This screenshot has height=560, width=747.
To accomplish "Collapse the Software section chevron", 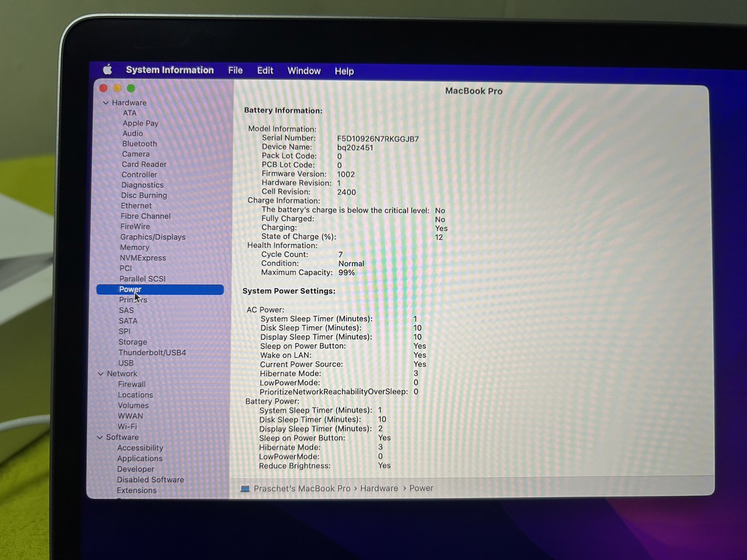I will pyautogui.click(x=99, y=437).
